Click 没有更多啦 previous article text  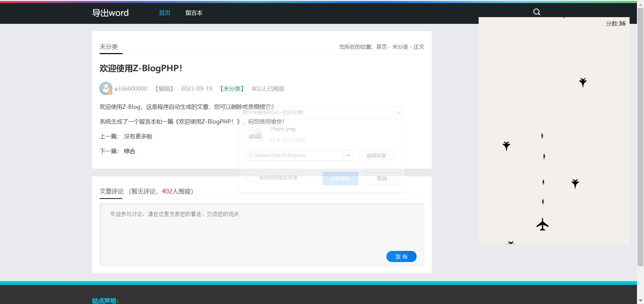point(138,136)
